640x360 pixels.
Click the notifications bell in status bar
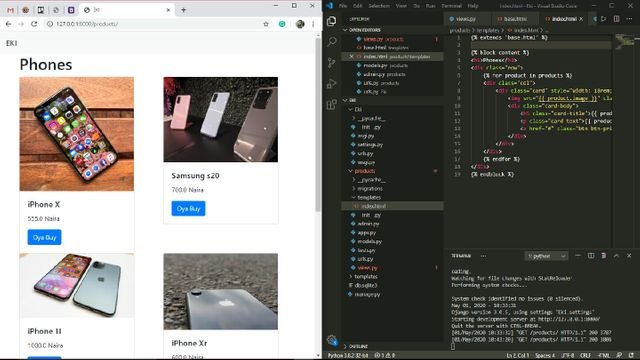click(x=631, y=356)
